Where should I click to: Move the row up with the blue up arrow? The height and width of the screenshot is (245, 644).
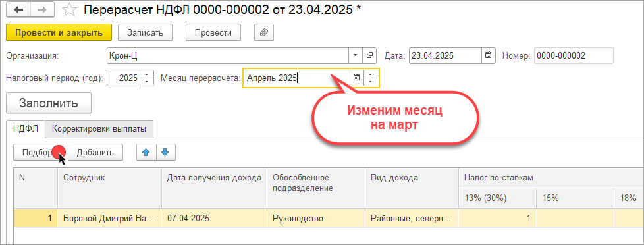coord(146,153)
